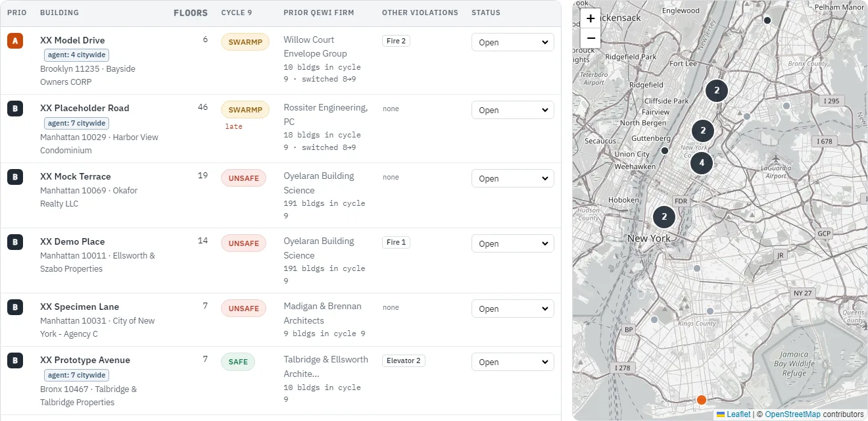Select building name XX Demo Place
Screen dimensions: 868x421
[72, 241]
